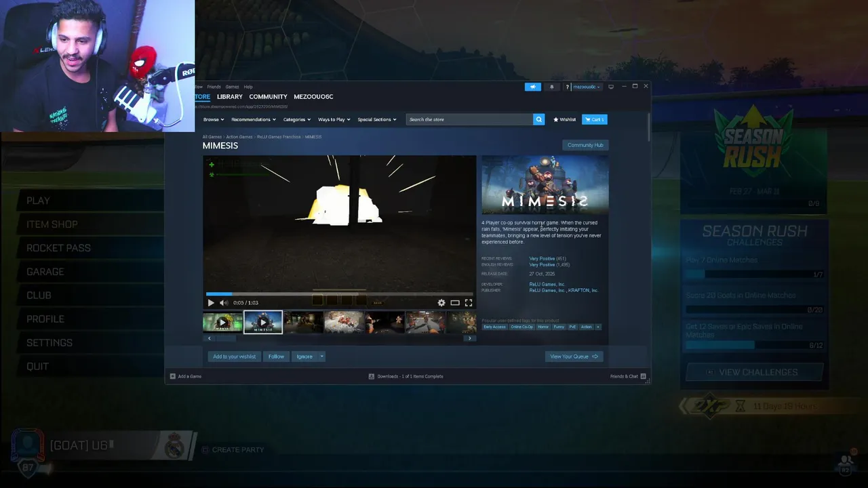
Task: Switch to the COMMUNITY tab
Action: (268, 97)
